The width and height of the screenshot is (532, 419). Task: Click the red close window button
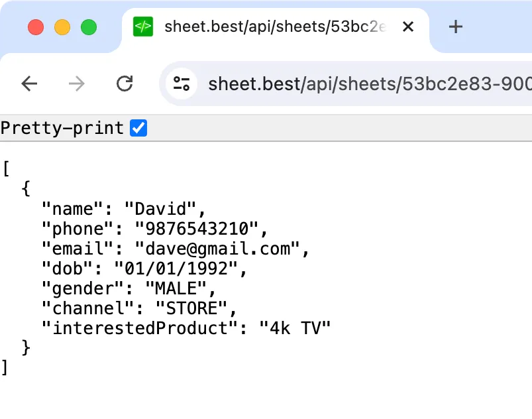(36, 27)
